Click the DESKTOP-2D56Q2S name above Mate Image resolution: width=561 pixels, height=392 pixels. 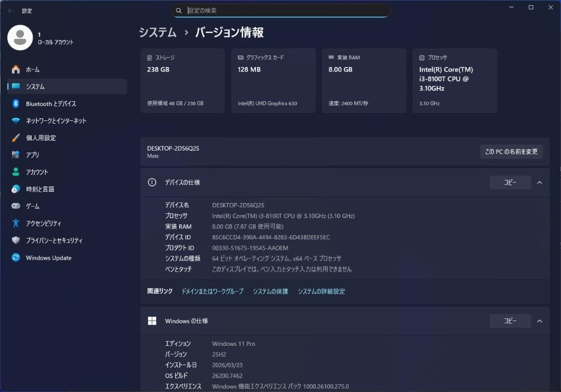(x=173, y=148)
